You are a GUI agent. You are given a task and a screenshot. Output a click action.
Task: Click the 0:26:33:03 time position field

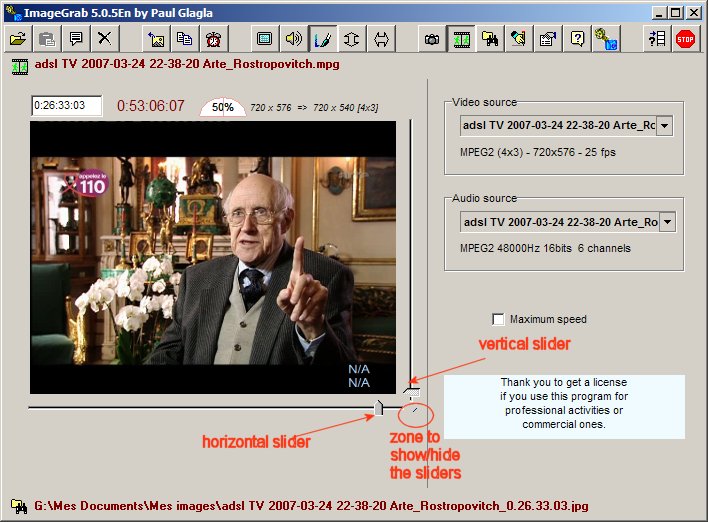pos(66,106)
